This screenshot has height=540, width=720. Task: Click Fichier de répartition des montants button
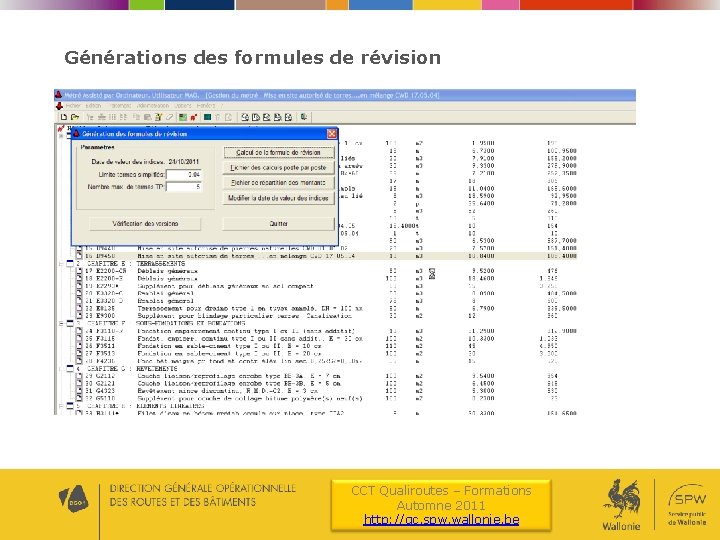tap(278, 183)
